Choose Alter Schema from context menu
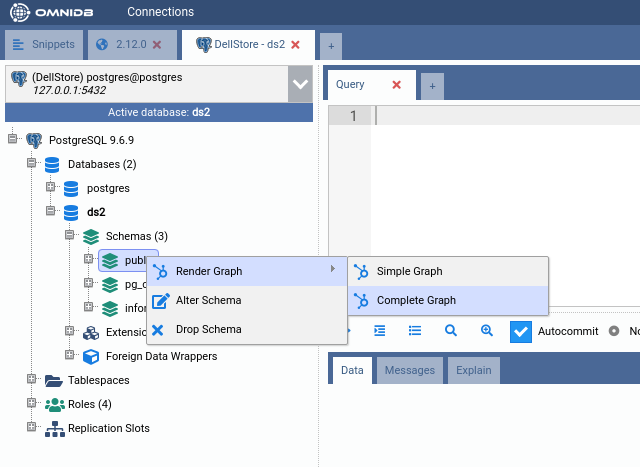640x467 pixels. point(247,300)
